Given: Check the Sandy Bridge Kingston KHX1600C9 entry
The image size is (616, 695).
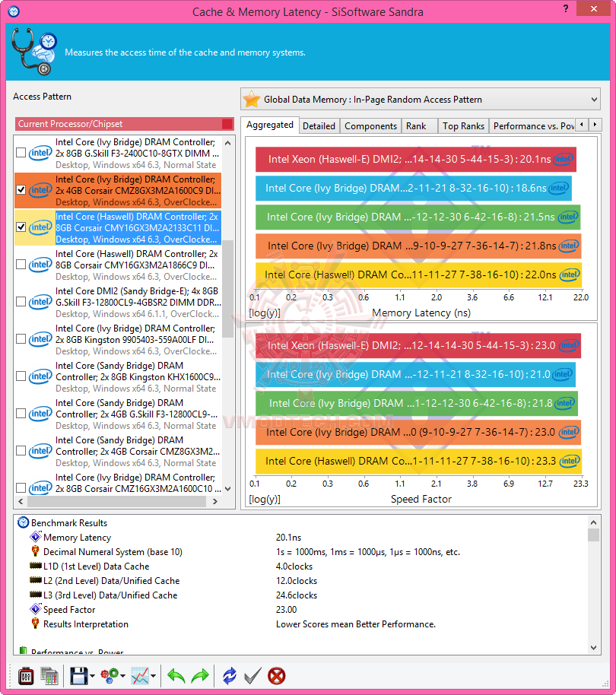Looking at the screenshot, I should (x=21, y=376).
